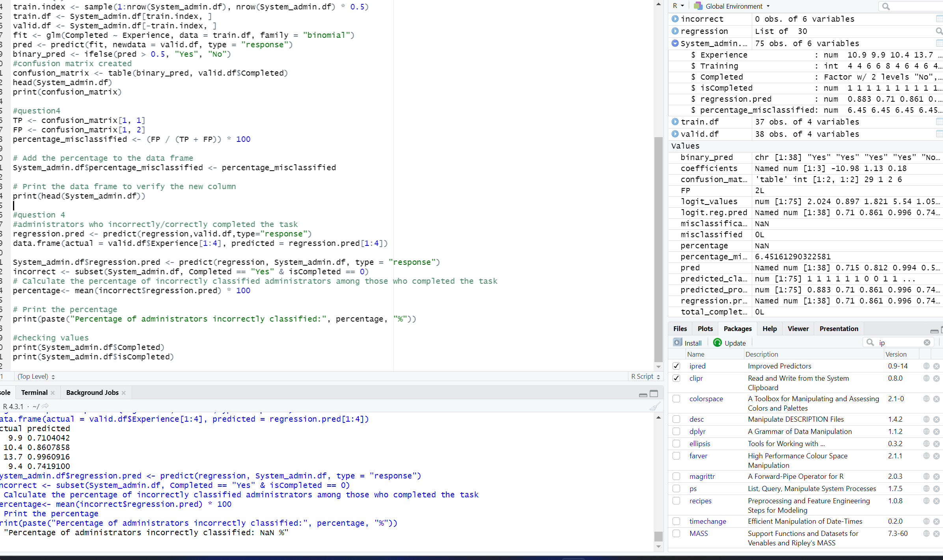943x560 pixels.
Task: Clear the 'ip' package search text
Action: 927,342
